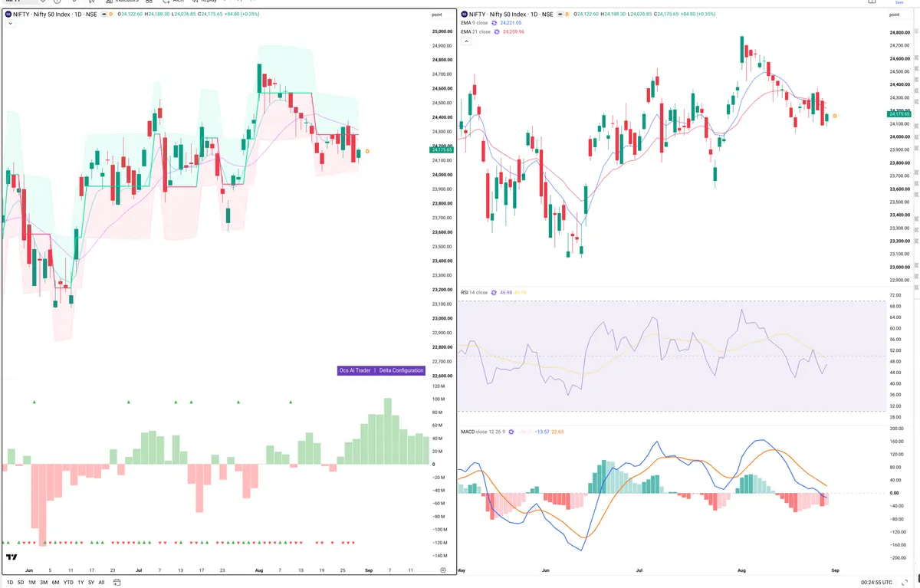Click the RSI 14 close legend
Viewport: 920px width, 588px height.
475,292
